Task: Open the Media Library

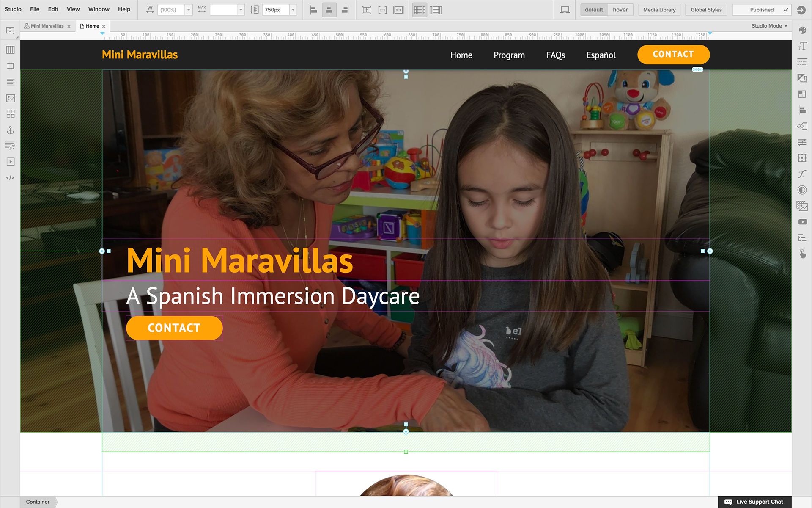Action: point(659,10)
